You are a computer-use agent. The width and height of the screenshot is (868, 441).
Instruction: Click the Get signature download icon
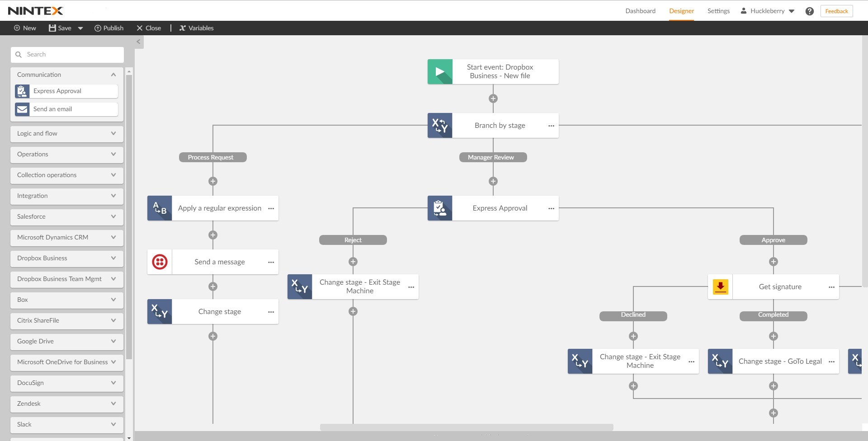pos(720,287)
